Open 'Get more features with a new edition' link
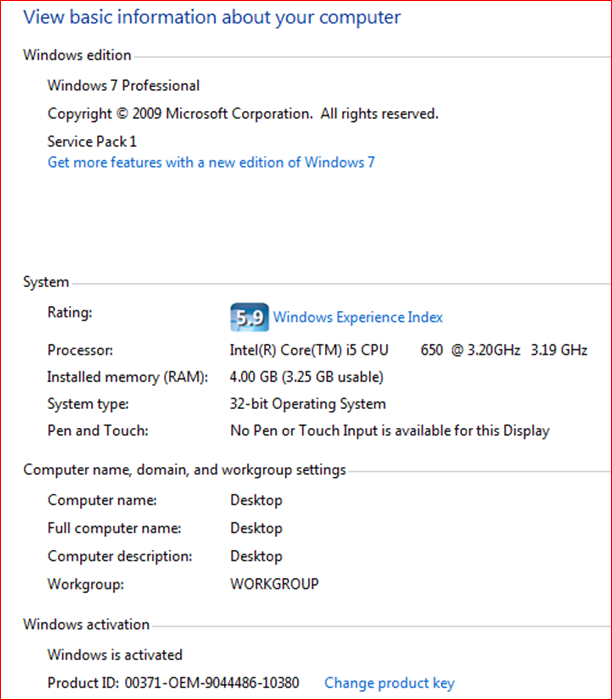612x700 pixels. pyautogui.click(x=211, y=162)
